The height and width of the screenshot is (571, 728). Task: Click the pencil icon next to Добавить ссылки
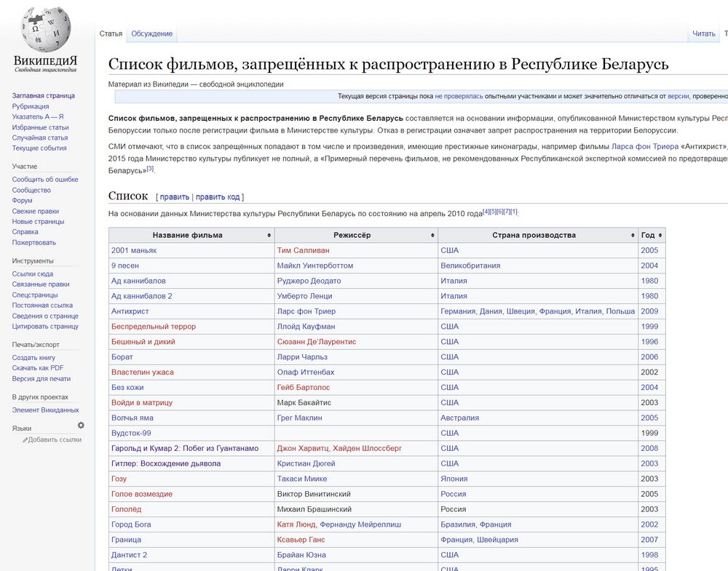tap(25, 440)
